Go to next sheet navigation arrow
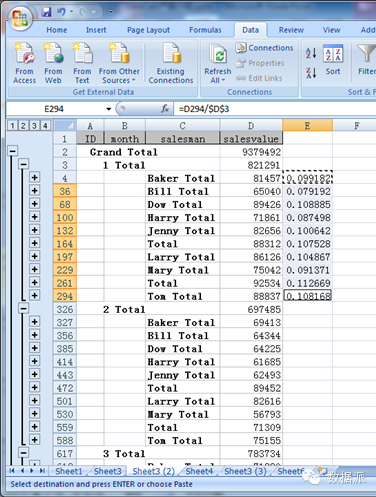 pyautogui.click(x=32, y=471)
